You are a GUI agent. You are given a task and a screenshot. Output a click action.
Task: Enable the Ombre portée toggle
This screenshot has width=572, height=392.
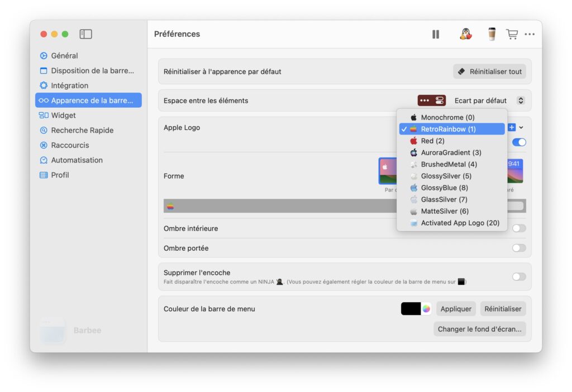tap(519, 248)
